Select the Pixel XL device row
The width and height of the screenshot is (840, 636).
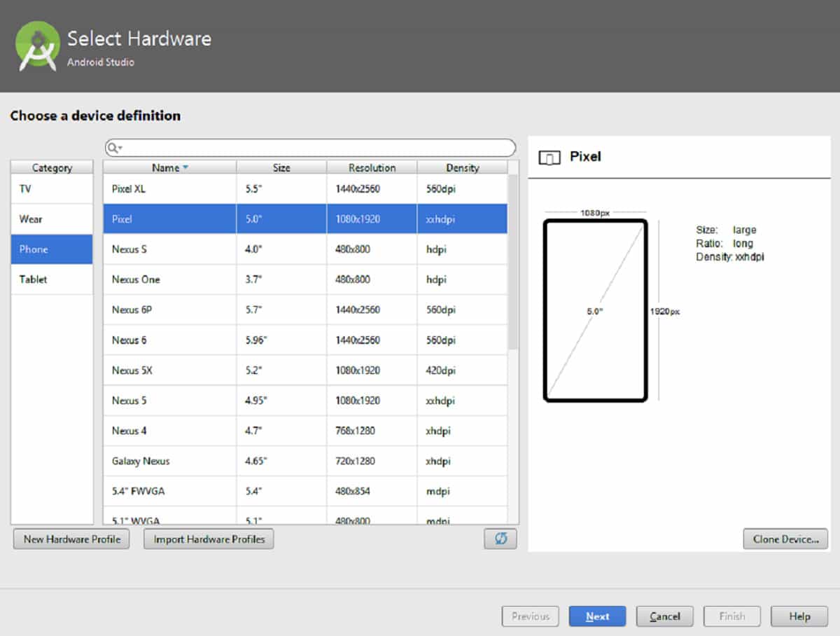point(304,189)
